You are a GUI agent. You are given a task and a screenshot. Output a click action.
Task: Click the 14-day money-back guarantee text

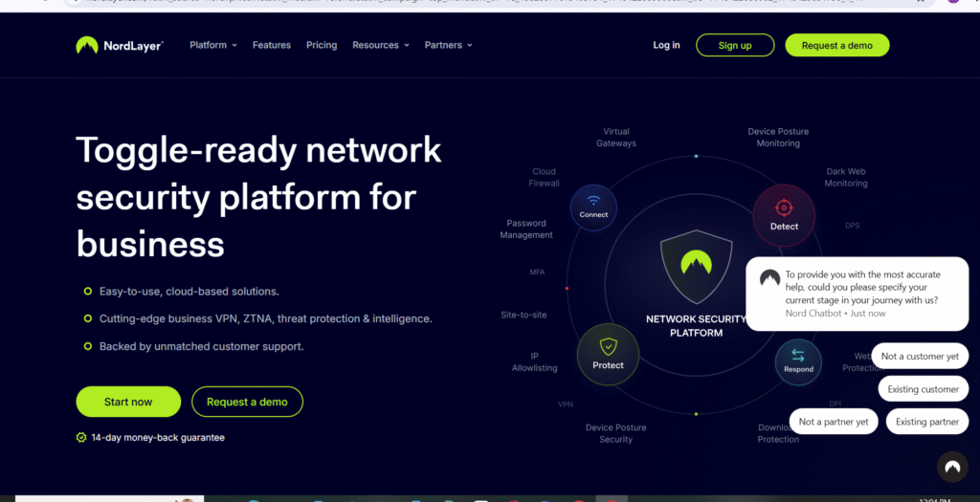tap(158, 438)
